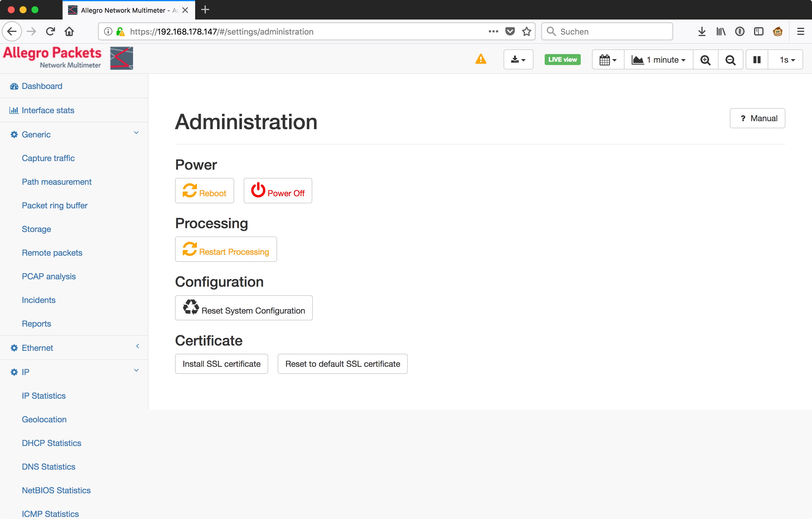The image size is (812, 519).
Task: Toggle the LIVE view mode
Action: (x=562, y=59)
